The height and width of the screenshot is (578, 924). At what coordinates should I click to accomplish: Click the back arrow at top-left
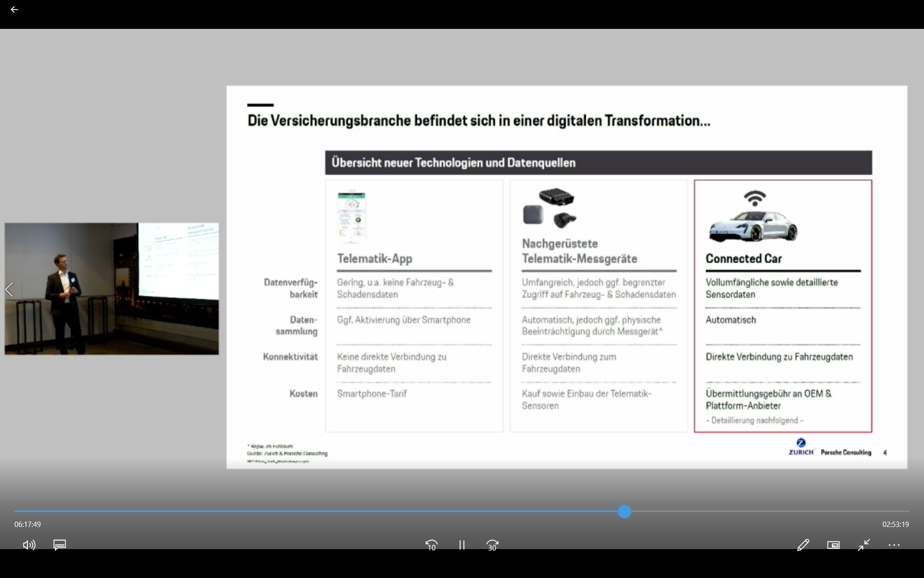(x=14, y=10)
